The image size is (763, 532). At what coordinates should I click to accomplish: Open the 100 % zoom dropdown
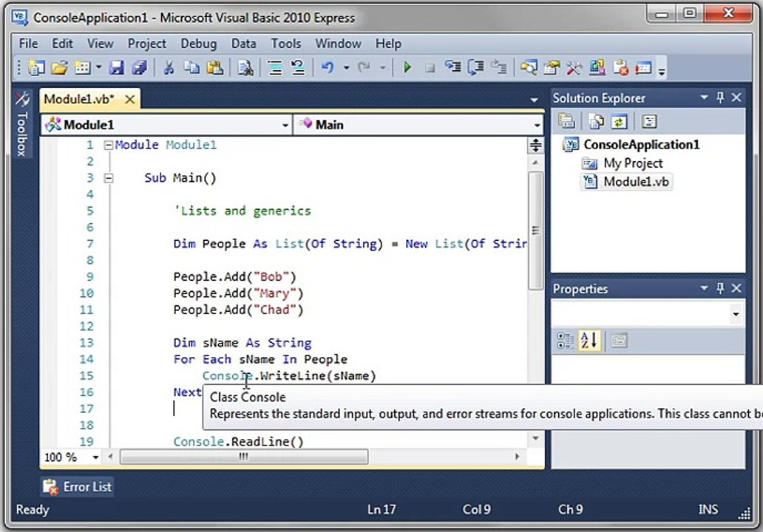[x=96, y=457]
